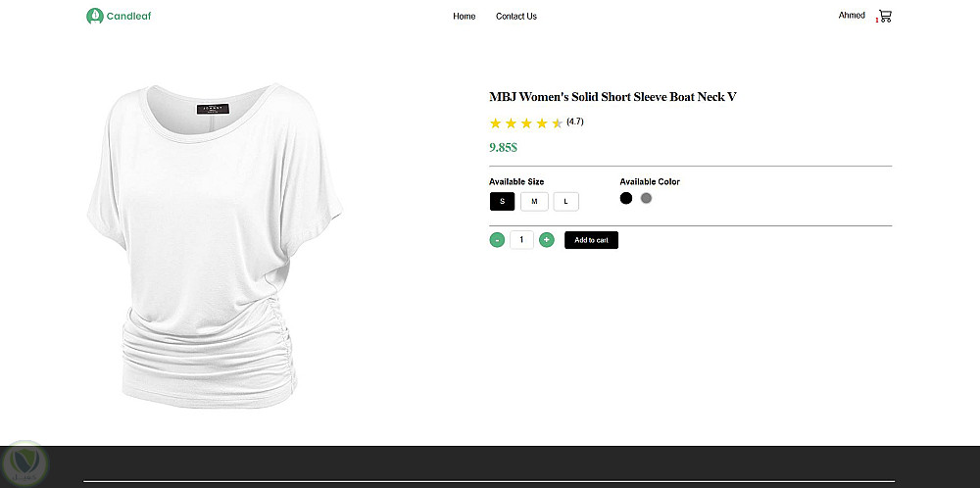The width and height of the screenshot is (980, 488).
Task: Click the fifth half-filled rating star
Action: [558, 123]
